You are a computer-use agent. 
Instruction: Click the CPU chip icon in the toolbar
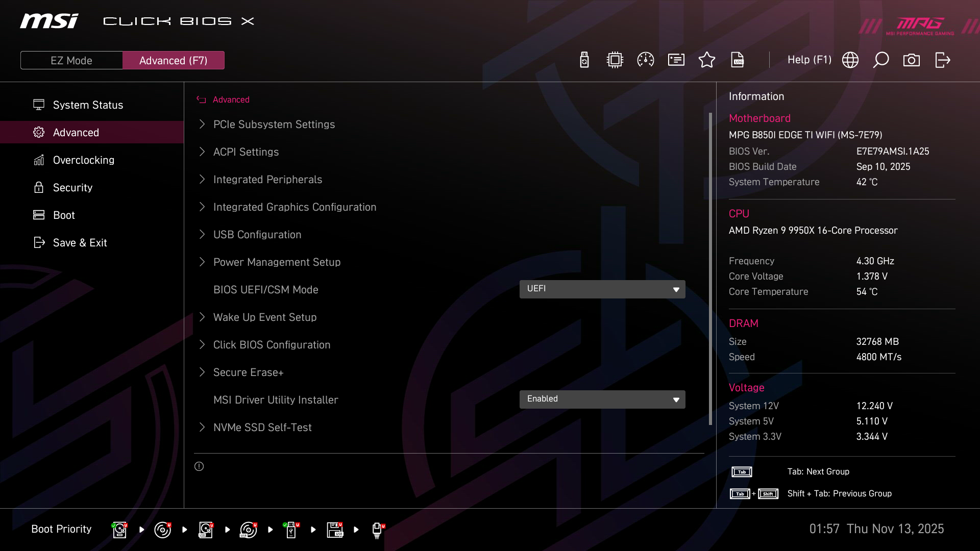click(x=615, y=60)
